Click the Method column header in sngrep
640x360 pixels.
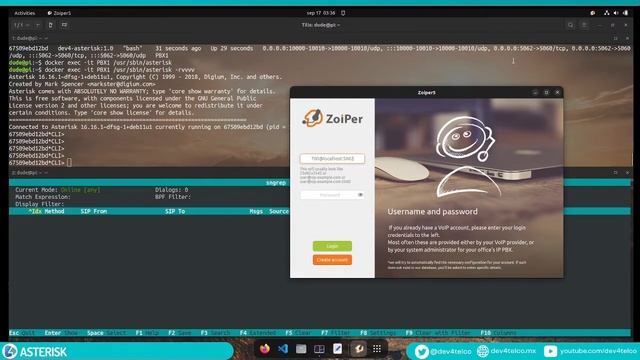(54, 211)
